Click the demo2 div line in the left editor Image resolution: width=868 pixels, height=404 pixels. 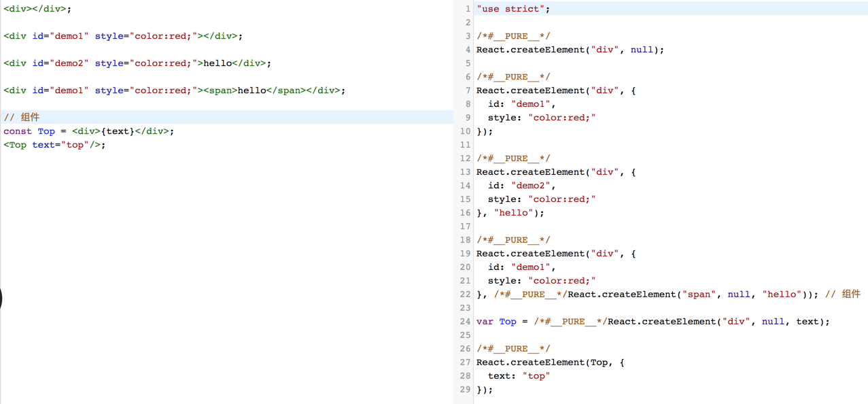[137, 63]
